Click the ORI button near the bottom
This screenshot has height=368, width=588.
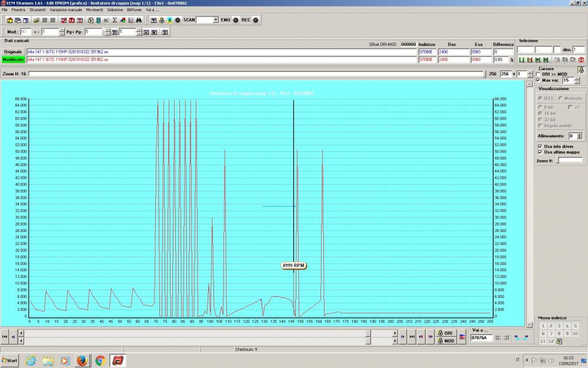point(446,333)
